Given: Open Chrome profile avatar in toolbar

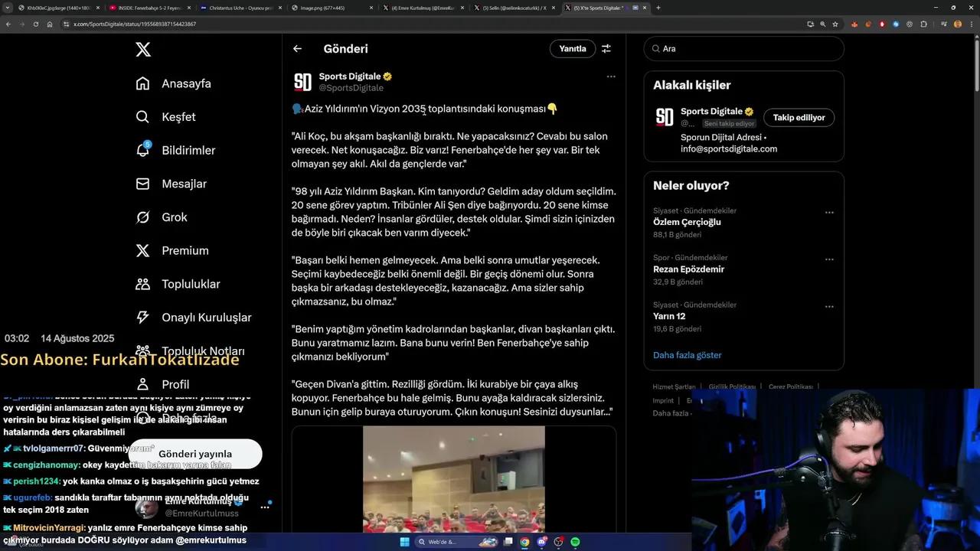Looking at the screenshot, I should [x=958, y=24].
